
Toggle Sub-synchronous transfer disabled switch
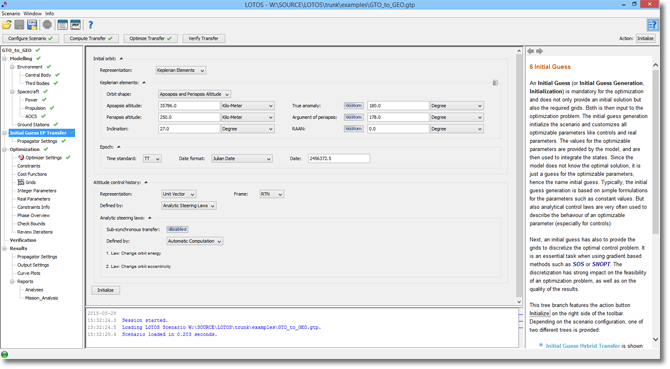click(x=177, y=229)
